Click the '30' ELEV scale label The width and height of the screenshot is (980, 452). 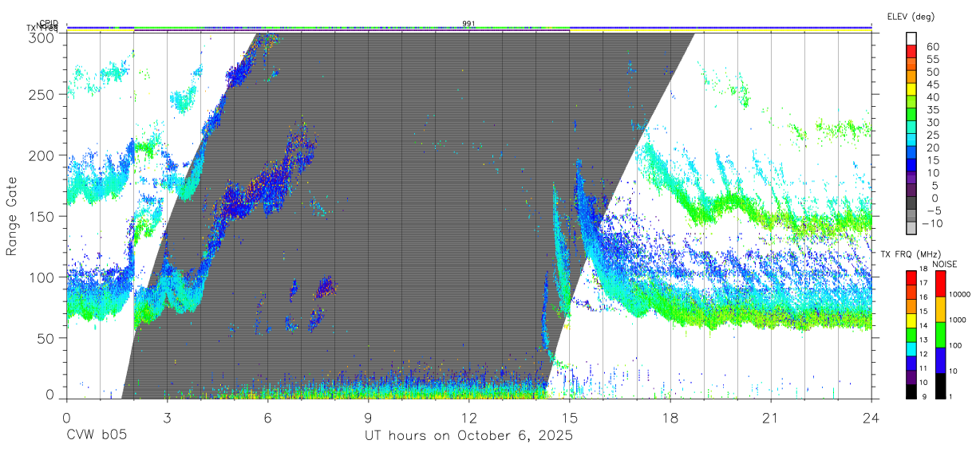[x=932, y=123]
